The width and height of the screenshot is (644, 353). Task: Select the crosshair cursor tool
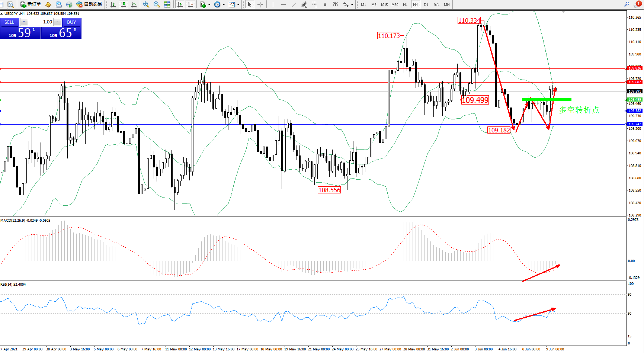[x=260, y=4]
